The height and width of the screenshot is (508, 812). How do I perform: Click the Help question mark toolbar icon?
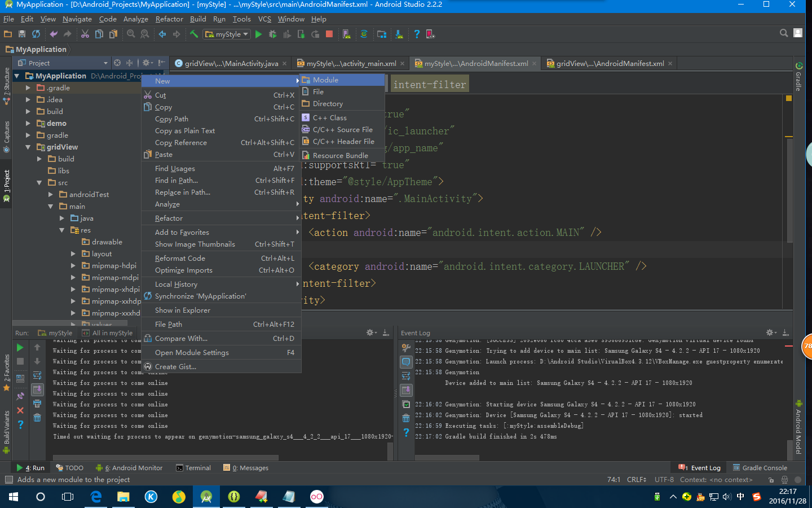coord(417,34)
